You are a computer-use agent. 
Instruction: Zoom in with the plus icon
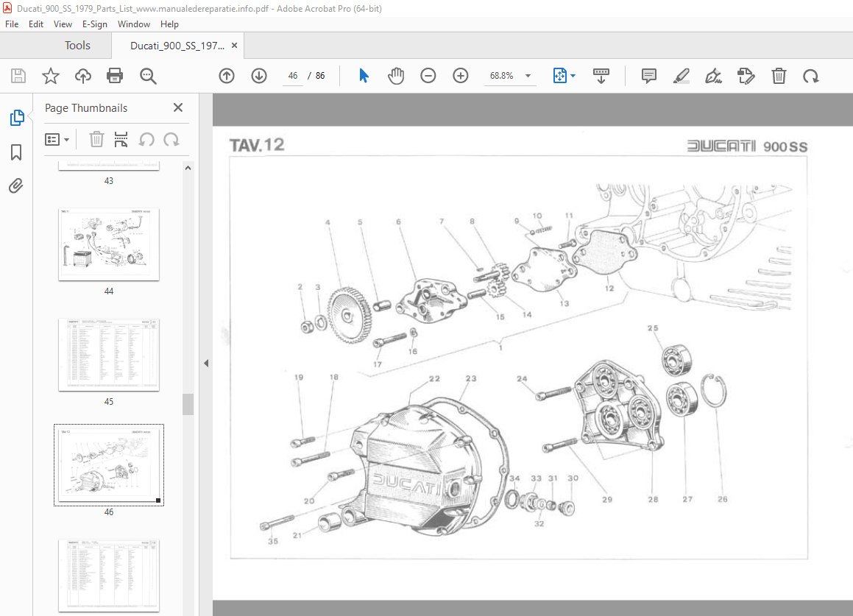click(461, 76)
